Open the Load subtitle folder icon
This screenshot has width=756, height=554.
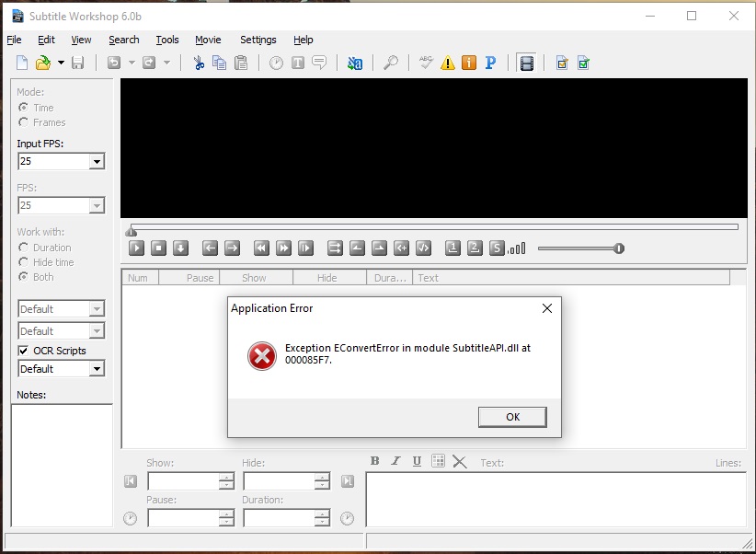43,63
